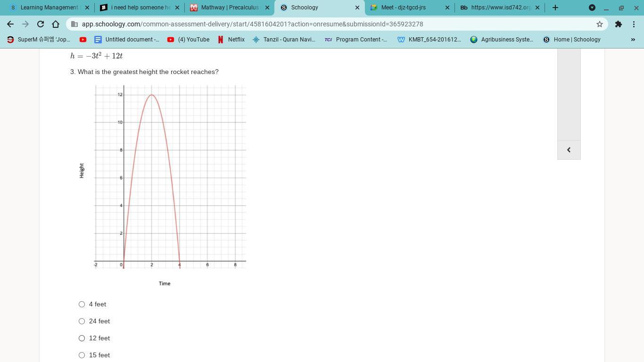Close the Learning Management tab

pyautogui.click(x=87, y=8)
